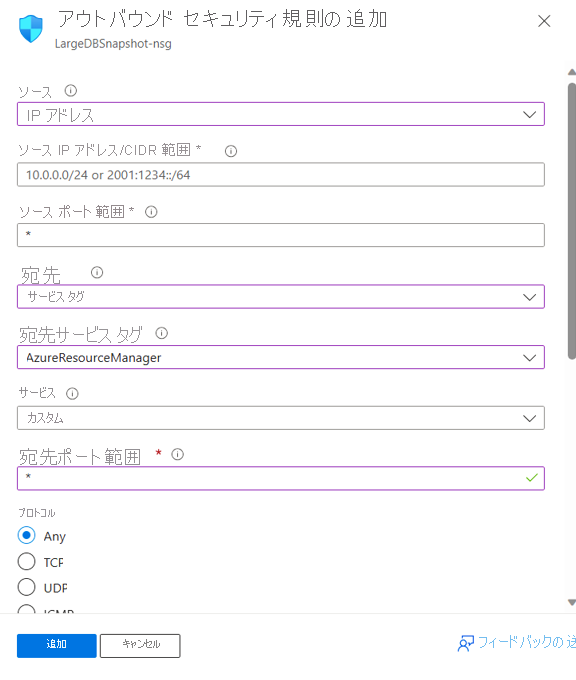Click the blue shield NSG icon

tap(31, 29)
